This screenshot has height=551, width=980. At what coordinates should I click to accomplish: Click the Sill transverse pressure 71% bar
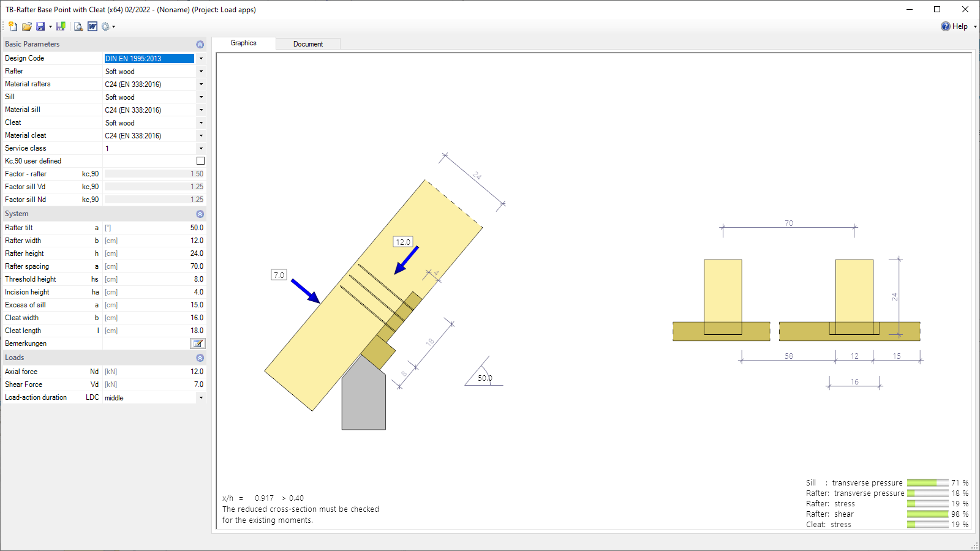pyautogui.click(x=928, y=483)
